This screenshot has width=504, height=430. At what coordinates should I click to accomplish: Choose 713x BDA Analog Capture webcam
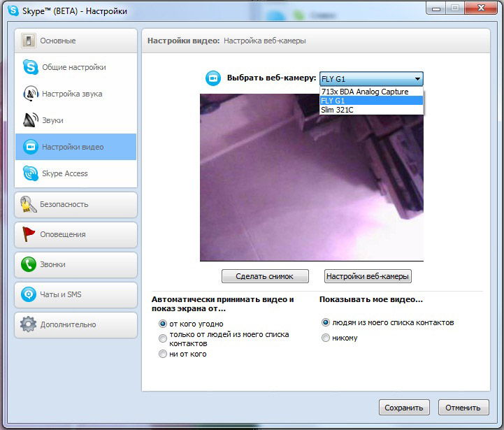[371, 92]
